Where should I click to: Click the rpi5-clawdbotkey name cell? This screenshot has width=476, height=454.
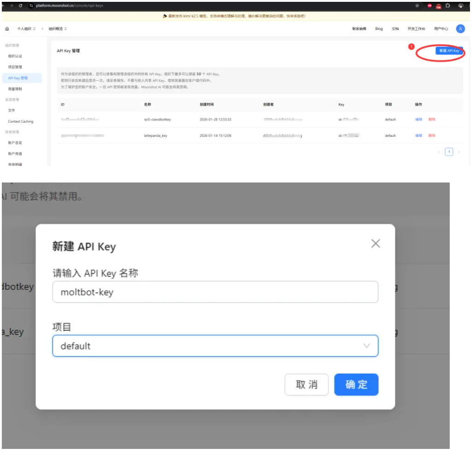click(157, 119)
